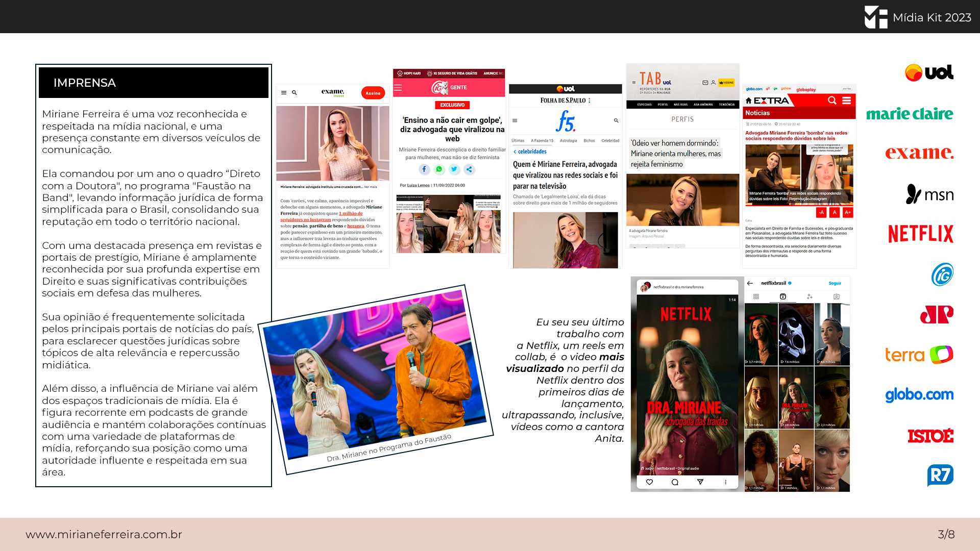Open the menu icon left of the TAB logo
Screen dimensions: 980x551
point(634,82)
